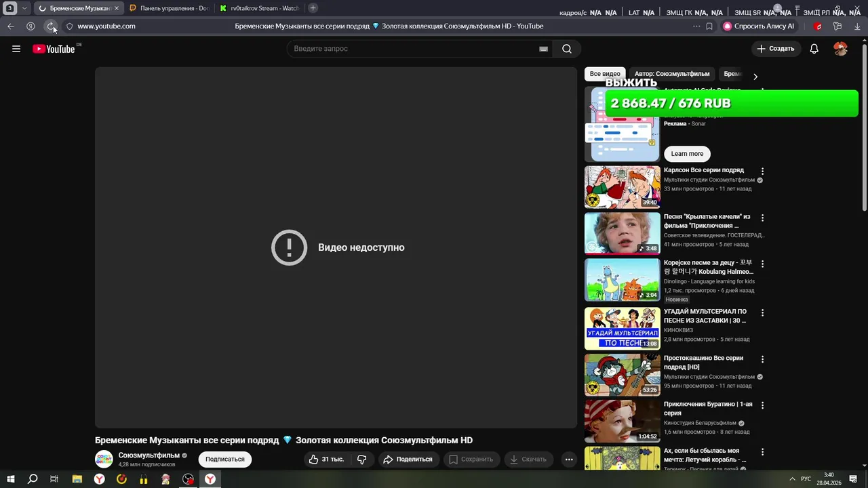Open the browser downloads arrow icon
This screenshot has height=488, width=868.
pyautogui.click(x=858, y=26)
